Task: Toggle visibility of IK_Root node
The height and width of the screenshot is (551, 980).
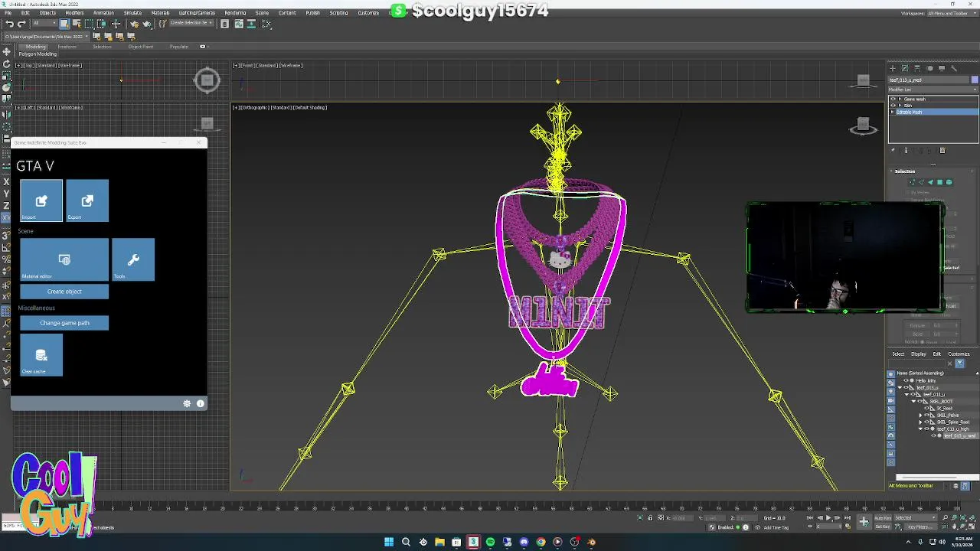Action: pos(926,408)
